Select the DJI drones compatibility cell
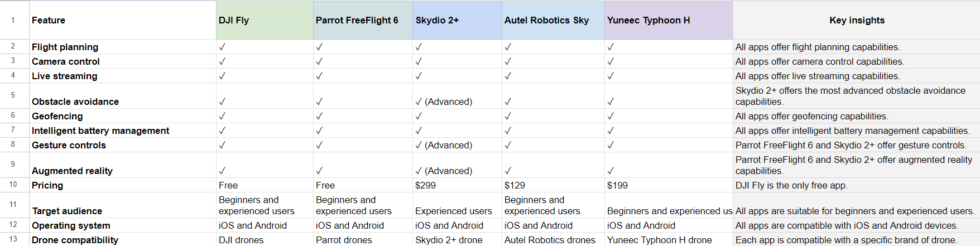The width and height of the screenshot is (980, 246). point(265,240)
